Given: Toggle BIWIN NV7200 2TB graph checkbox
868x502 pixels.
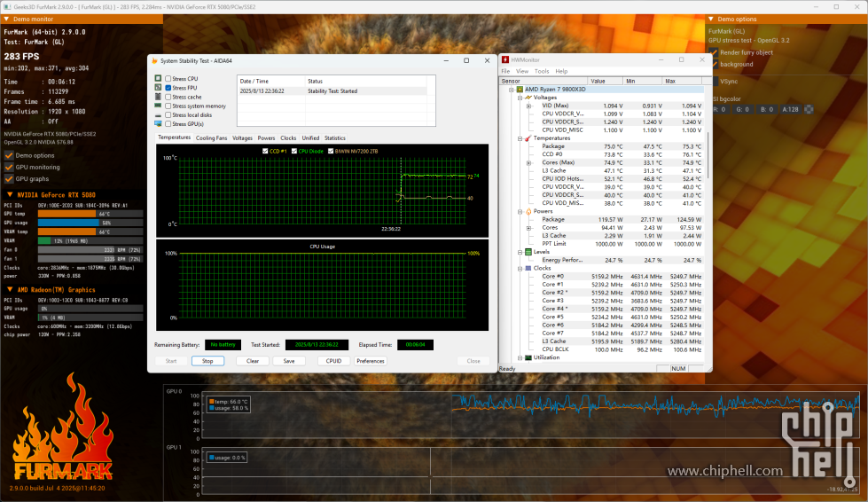Looking at the screenshot, I should [331, 151].
